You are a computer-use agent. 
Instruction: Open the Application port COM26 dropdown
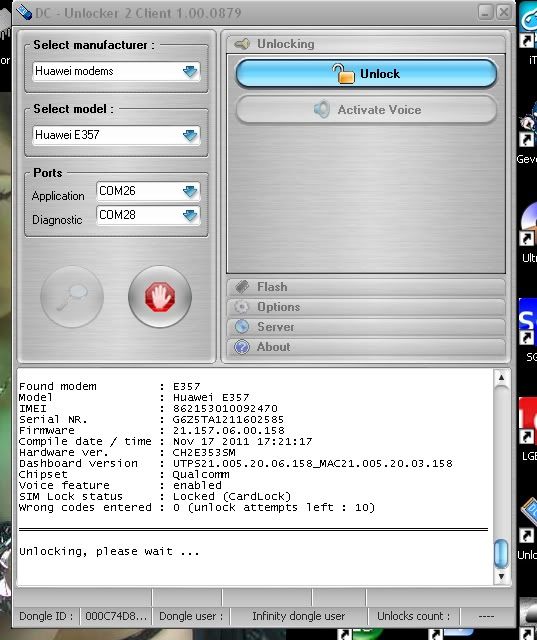(190, 191)
